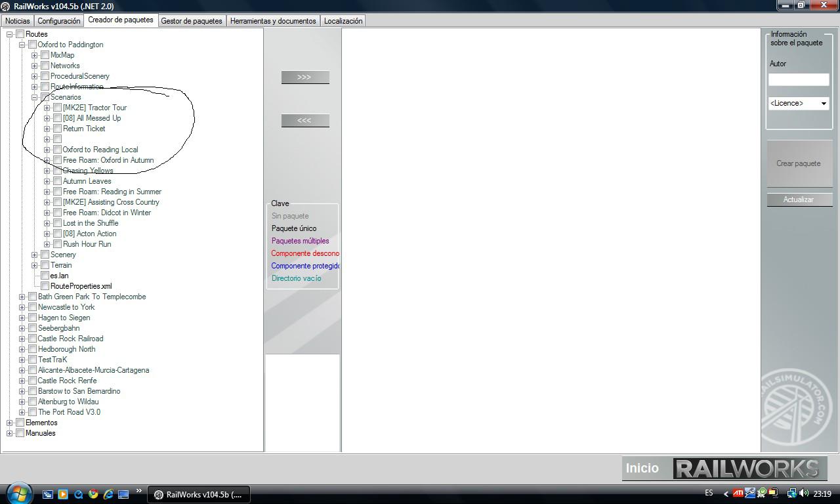Collapse the Oxford to Paddington node
This screenshot has width=840, height=504.
click(x=22, y=45)
